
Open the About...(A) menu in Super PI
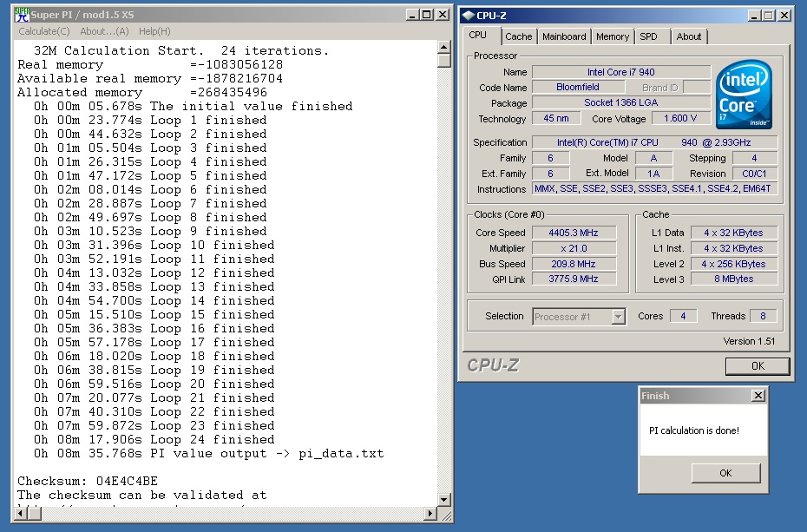pos(104,31)
